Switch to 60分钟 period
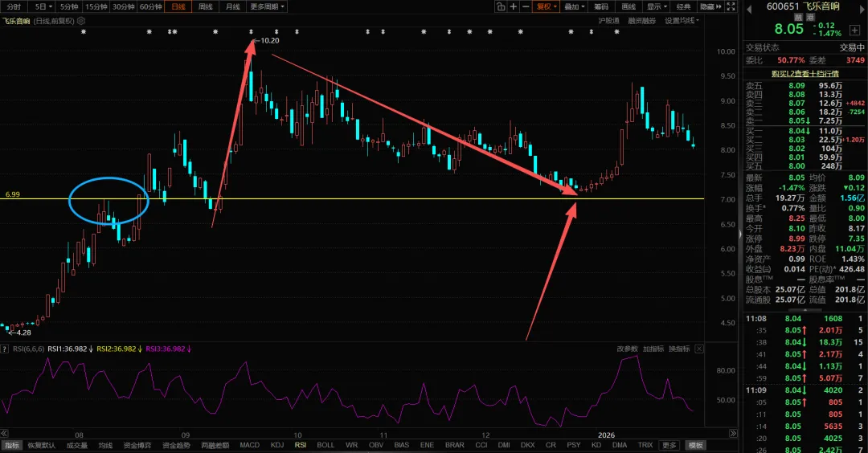868x453 pixels. pos(150,6)
